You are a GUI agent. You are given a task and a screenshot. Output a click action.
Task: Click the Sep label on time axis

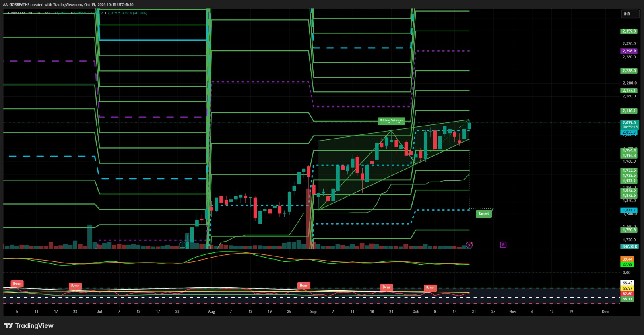[x=314, y=312]
